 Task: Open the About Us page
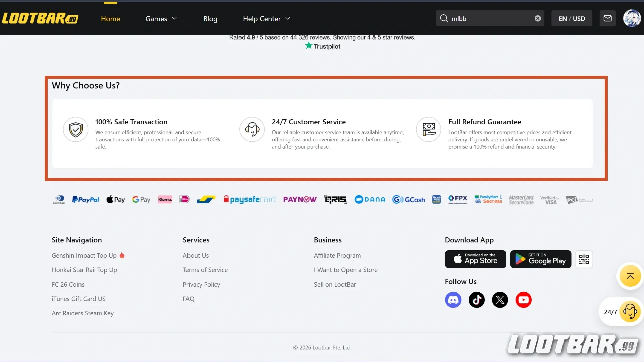pyautogui.click(x=196, y=255)
